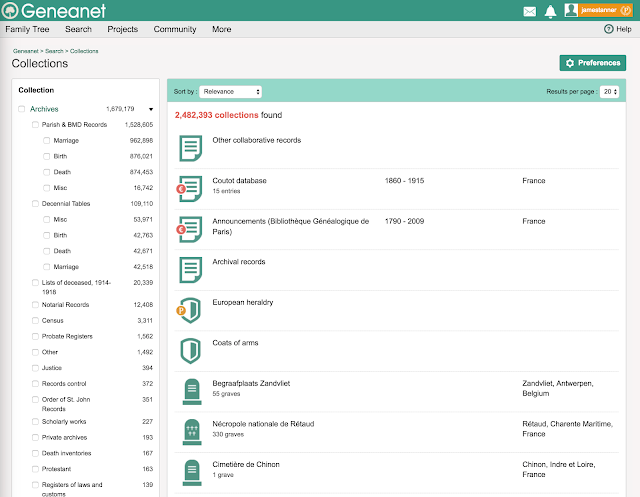Open the Archival records collection link
The width and height of the screenshot is (640, 497).
[x=239, y=262]
